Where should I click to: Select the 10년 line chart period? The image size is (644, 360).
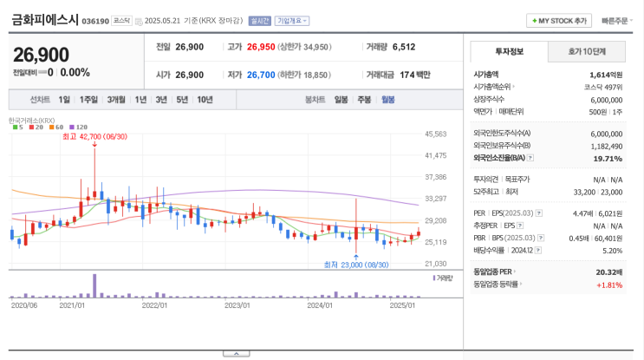tap(205, 100)
